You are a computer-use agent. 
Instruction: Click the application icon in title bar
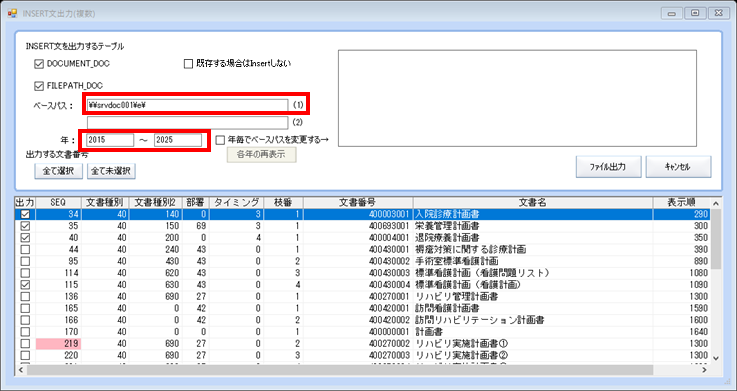pos(12,14)
